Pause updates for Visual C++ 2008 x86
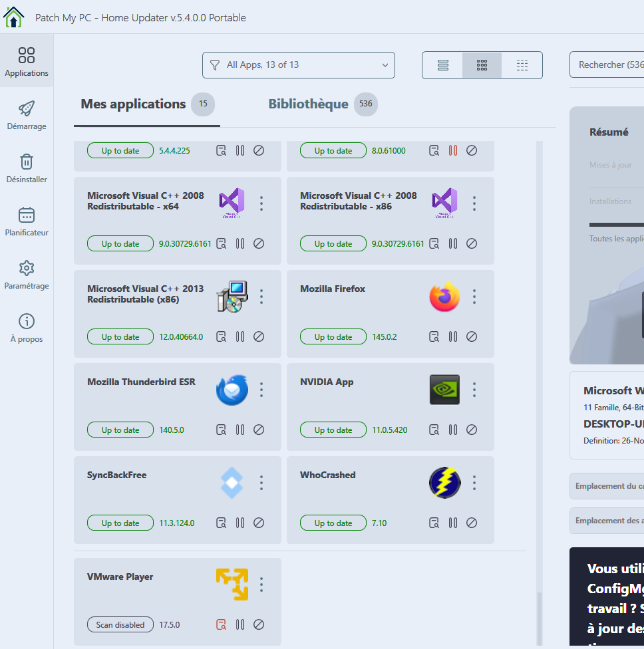 point(452,244)
